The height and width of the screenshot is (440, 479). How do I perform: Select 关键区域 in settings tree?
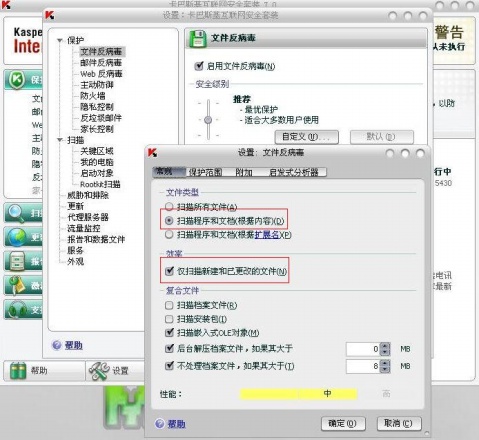[97, 151]
